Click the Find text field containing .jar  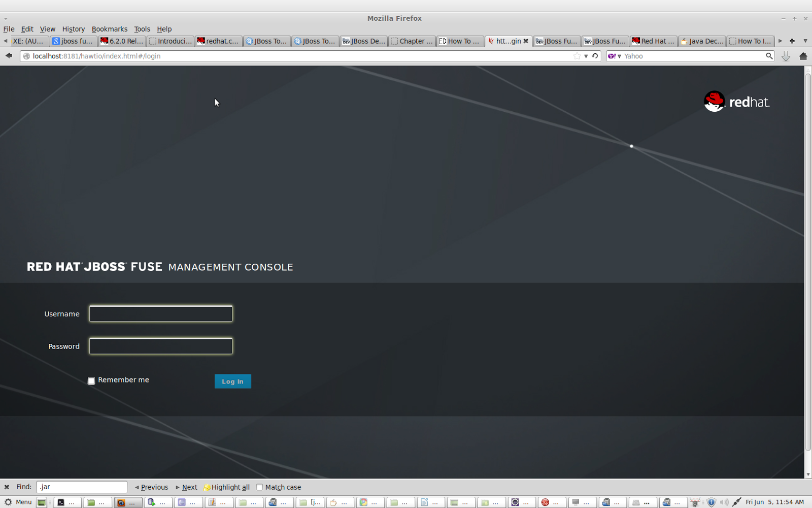[x=82, y=487]
